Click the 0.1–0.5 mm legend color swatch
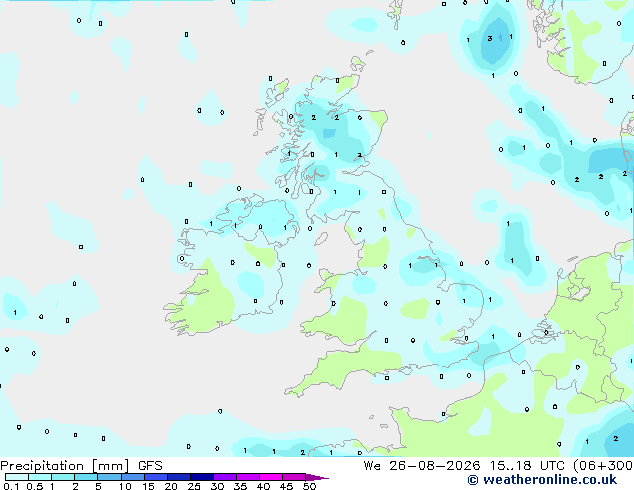The image size is (634, 490). pos(17,477)
